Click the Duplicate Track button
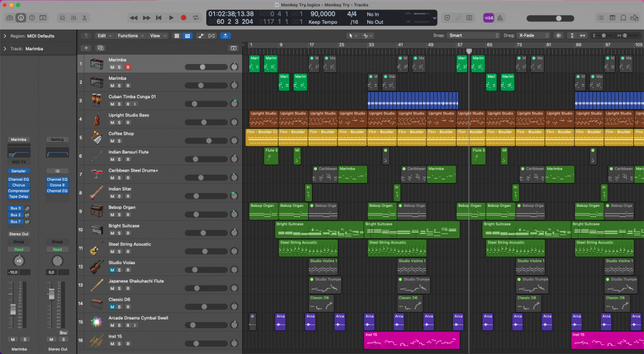This screenshot has width=644, height=354. coord(100,48)
